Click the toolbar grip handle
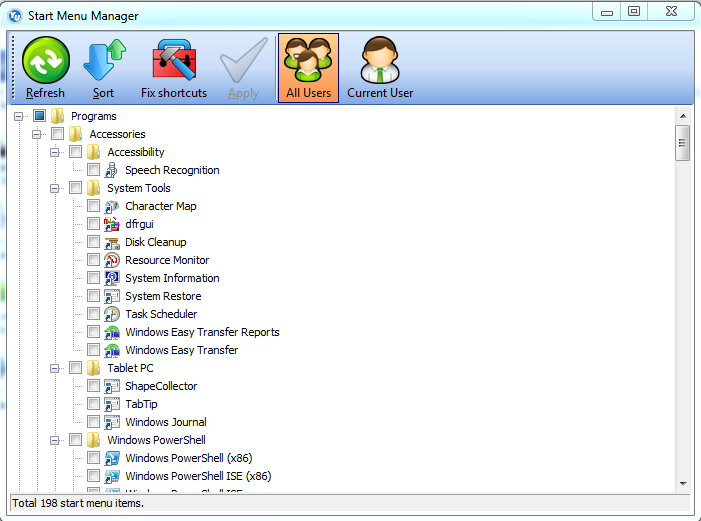Screen dimensions: 701x521 [13, 67]
